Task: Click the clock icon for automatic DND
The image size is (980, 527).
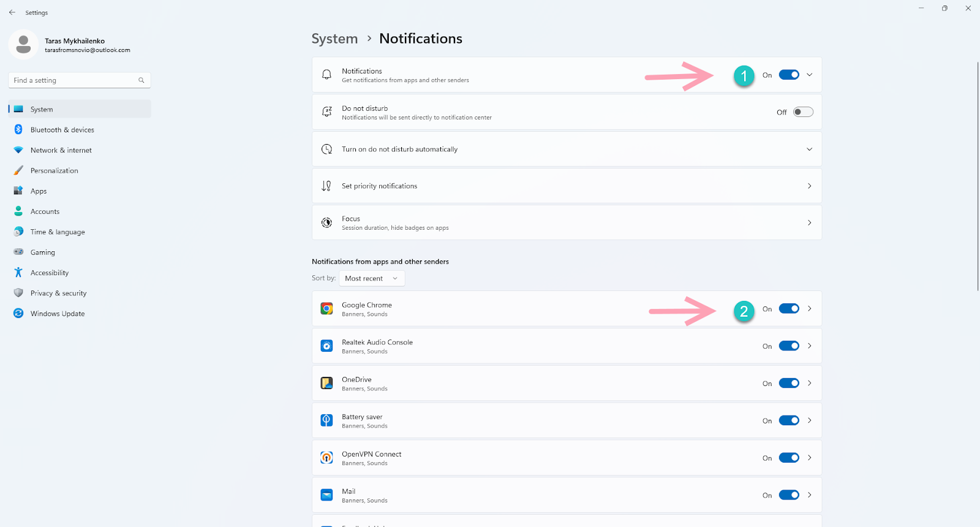Action: [327, 149]
